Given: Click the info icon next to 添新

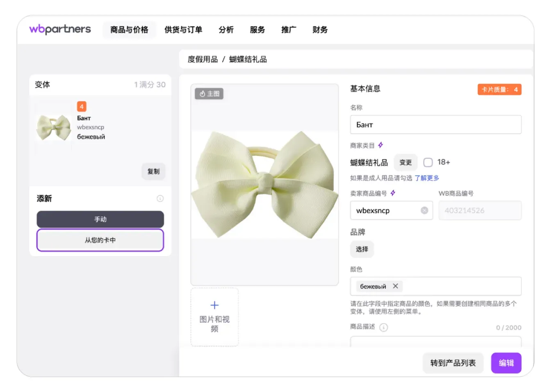Looking at the screenshot, I should click(159, 198).
